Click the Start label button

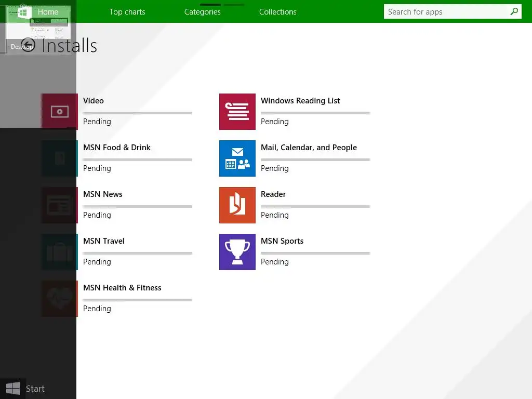[x=35, y=389]
